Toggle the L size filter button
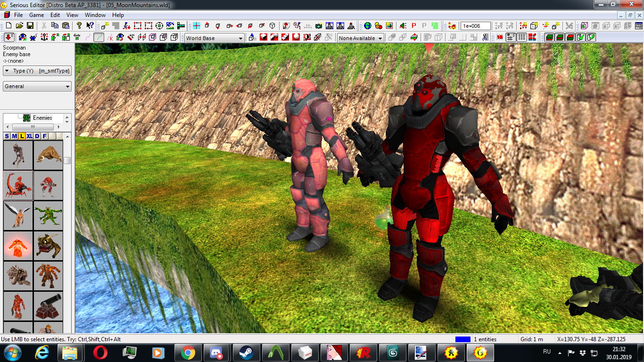This screenshot has height=362, width=644. 22,136
